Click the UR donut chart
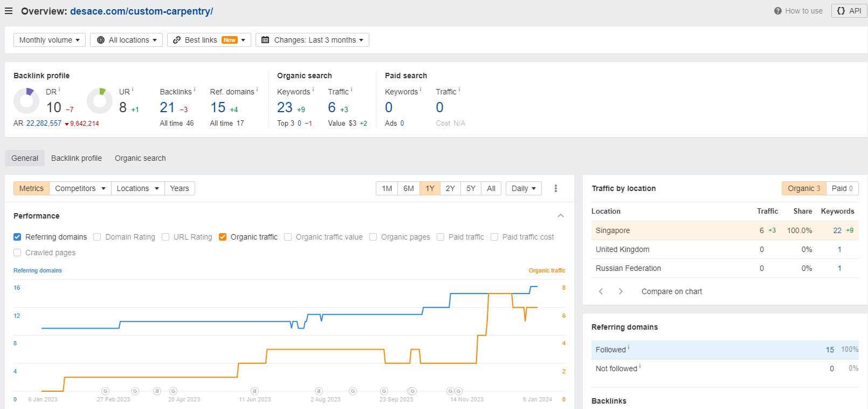The height and width of the screenshot is (409, 868). pyautogui.click(x=100, y=101)
